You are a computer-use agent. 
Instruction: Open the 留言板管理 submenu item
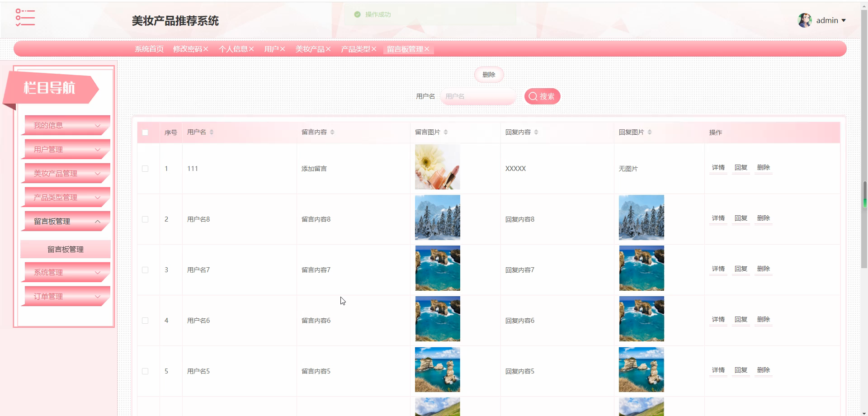(x=66, y=249)
